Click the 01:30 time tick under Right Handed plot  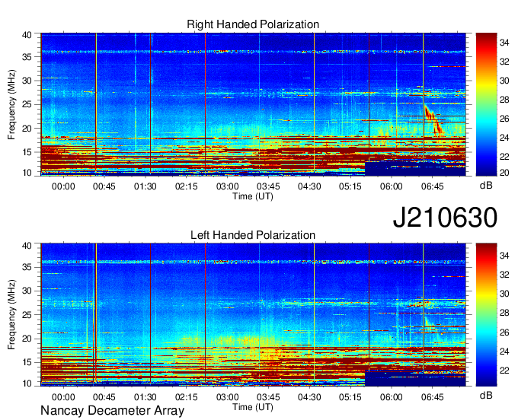pyautogui.click(x=145, y=186)
